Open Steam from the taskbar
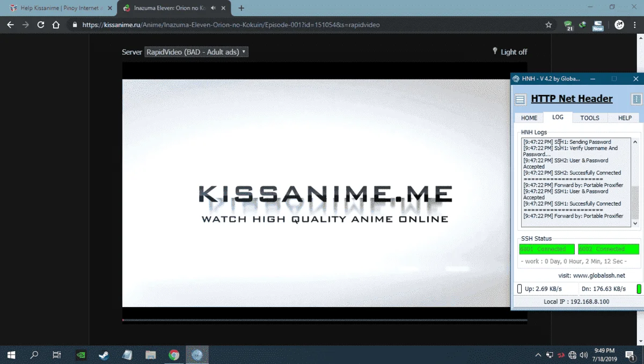This screenshot has width=644, height=364. tap(104, 355)
